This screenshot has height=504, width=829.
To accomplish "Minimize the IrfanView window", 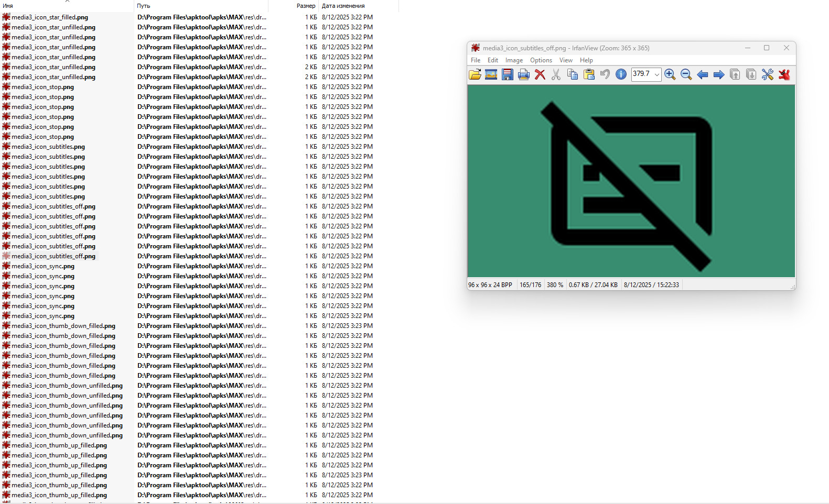I will pyautogui.click(x=748, y=48).
